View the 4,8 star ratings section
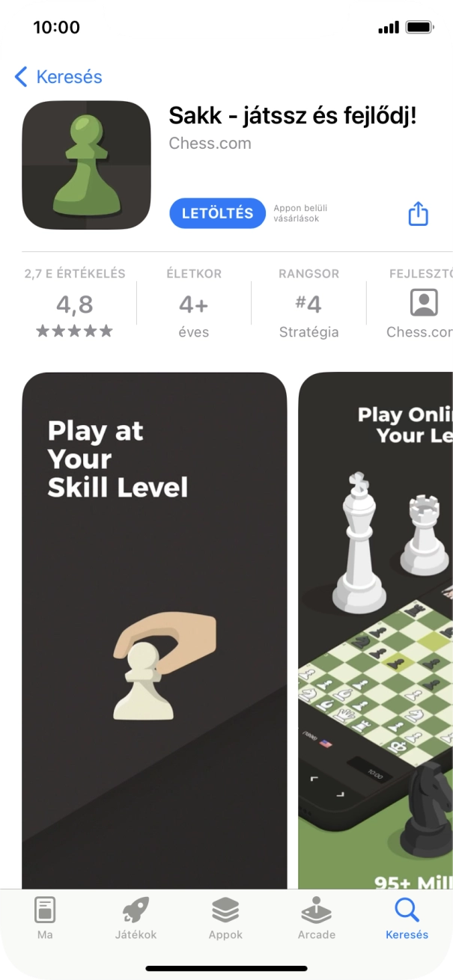The width and height of the screenshot is (453, 980). pos(75,303)
